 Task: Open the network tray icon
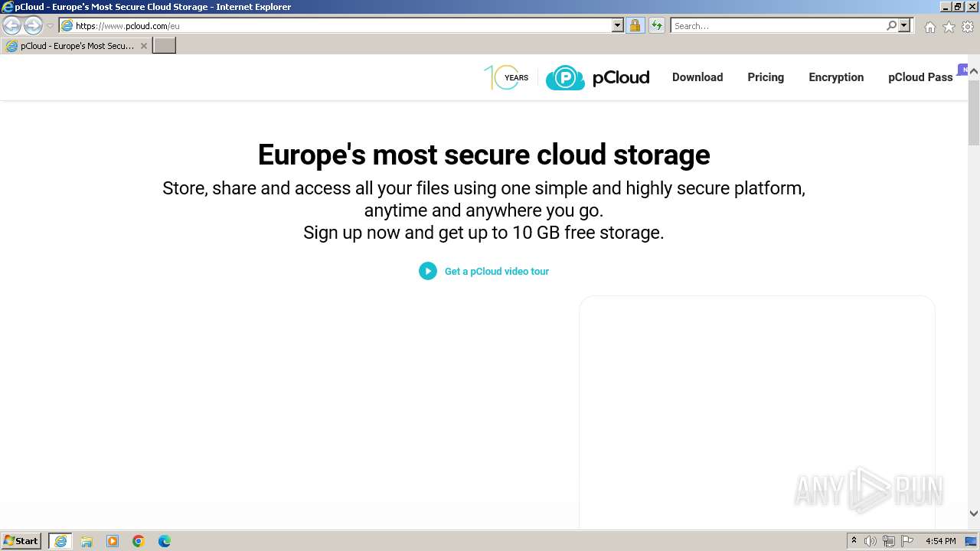889,541
